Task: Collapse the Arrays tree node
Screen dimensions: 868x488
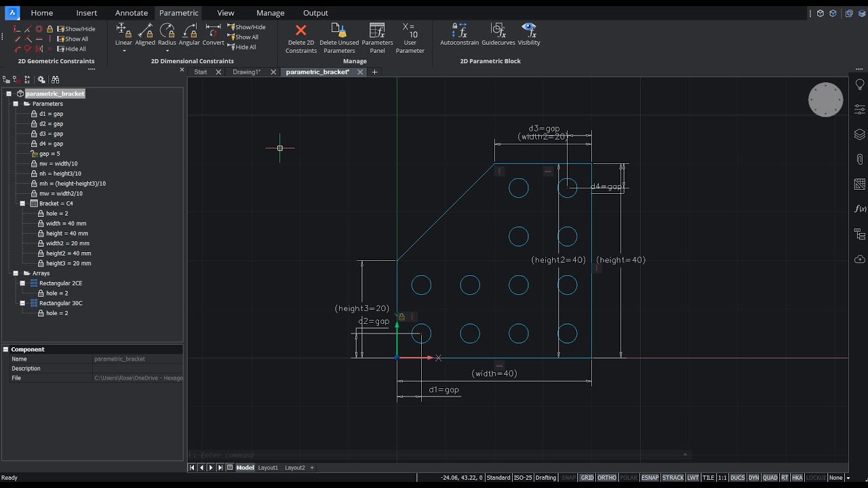Action: (16, 273)
